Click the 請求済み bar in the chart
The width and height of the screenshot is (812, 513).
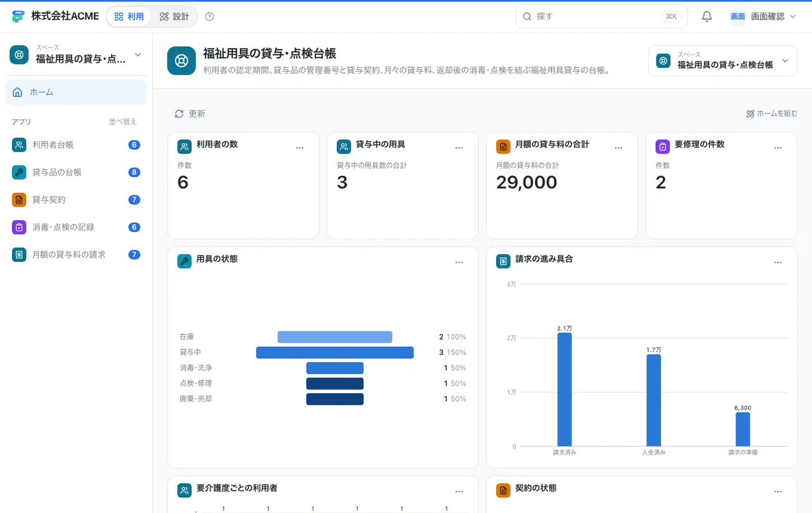click(x=565, y=389)
